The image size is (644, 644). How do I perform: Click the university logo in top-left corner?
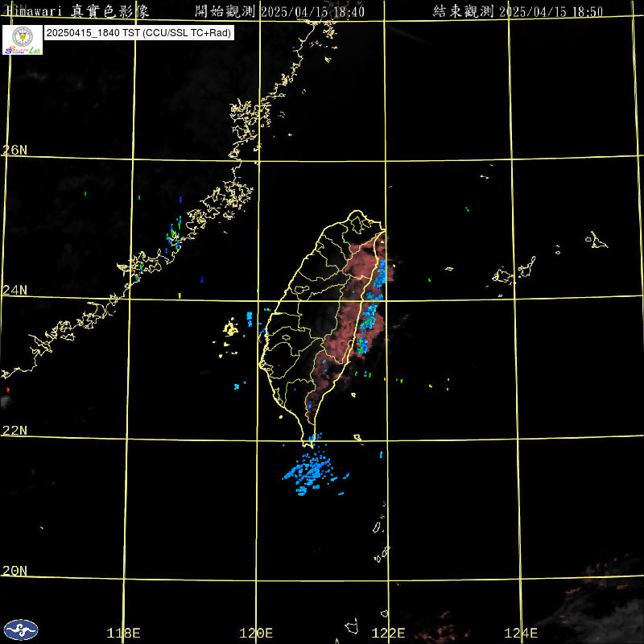tap(23, 39)
